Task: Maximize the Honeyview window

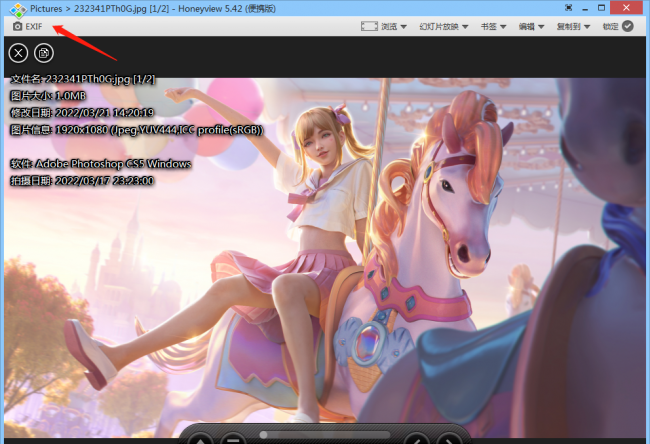Action: [x=601, y=8]
